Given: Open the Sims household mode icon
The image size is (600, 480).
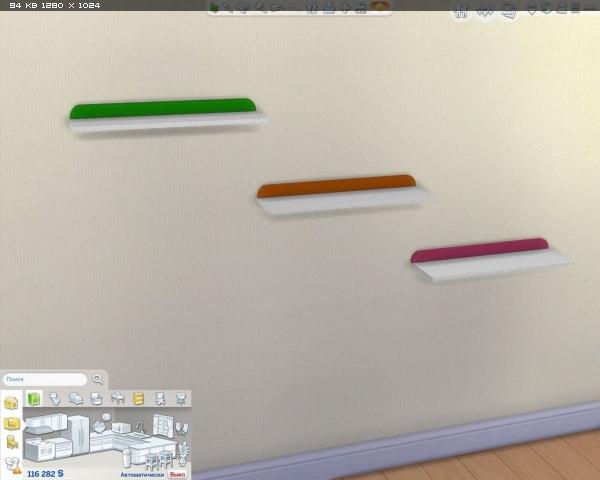Looking at the screenshot, I should [x=461, y=10].
